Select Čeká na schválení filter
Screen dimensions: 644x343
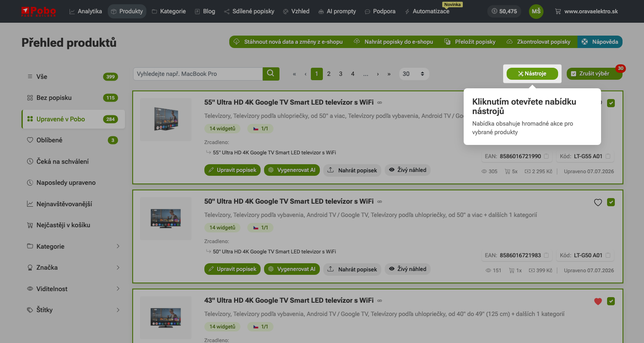(x=73, y=162)
